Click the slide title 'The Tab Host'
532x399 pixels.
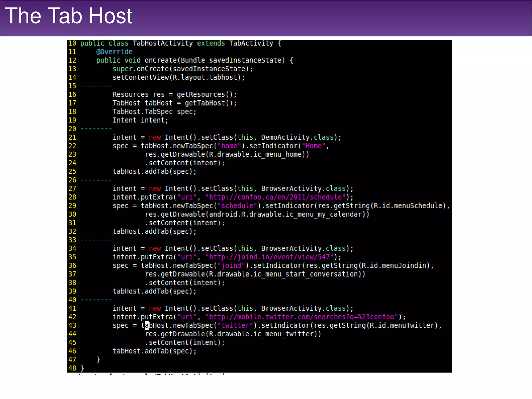pos(69,16)
